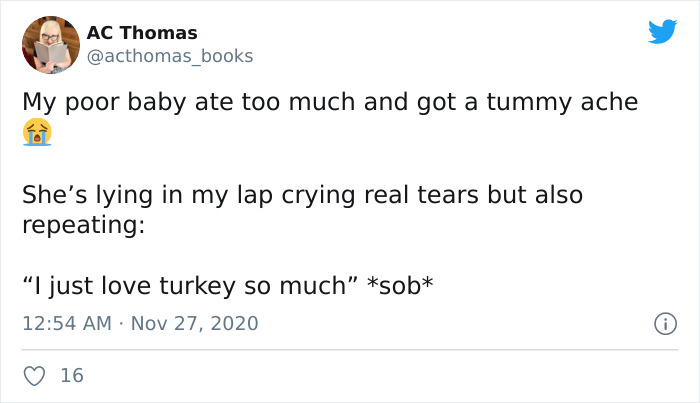Click the line starting "She's lying in my lap"

click(302, 194)
